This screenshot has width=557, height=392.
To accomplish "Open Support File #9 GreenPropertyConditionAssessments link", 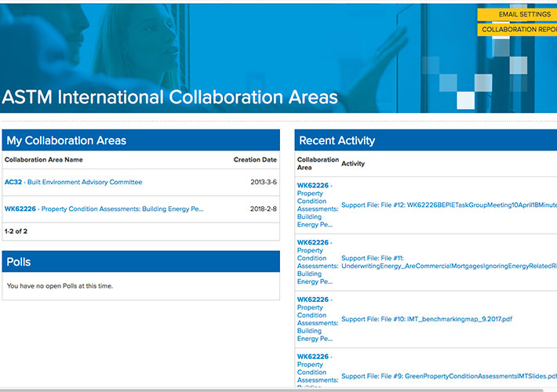I will pos(449,376).
